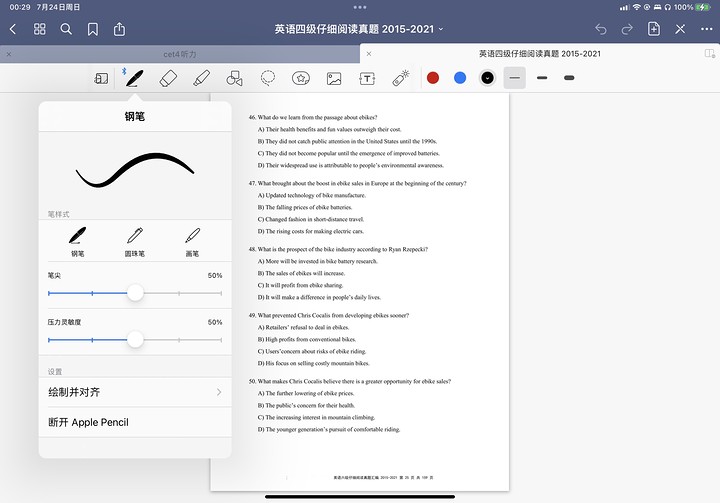The height and width of the screenshot is (503, 720).
Task: Open the three-dot more menu
Action: coord(707,29)
